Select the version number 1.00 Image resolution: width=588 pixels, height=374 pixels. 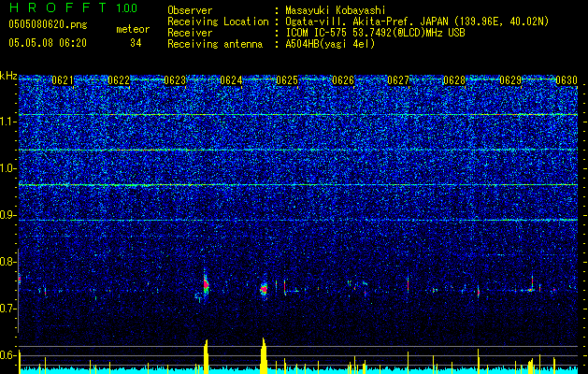[127, 7]
